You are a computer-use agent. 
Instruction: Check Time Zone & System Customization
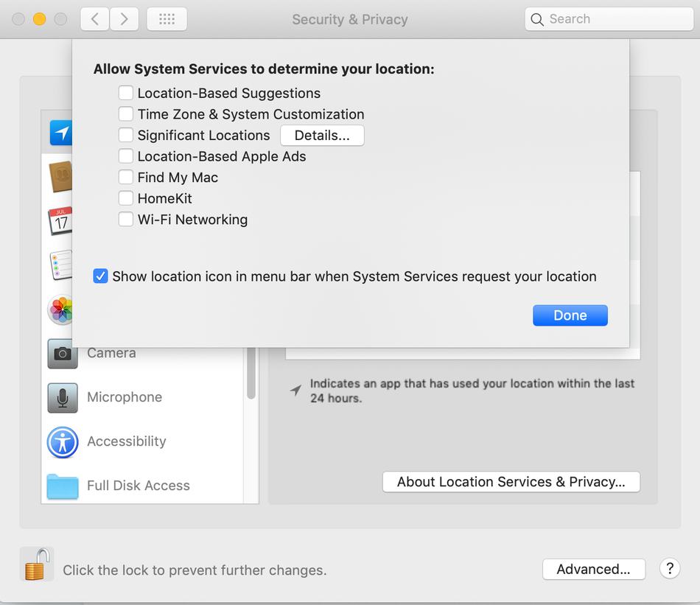(x=126, y=114)
